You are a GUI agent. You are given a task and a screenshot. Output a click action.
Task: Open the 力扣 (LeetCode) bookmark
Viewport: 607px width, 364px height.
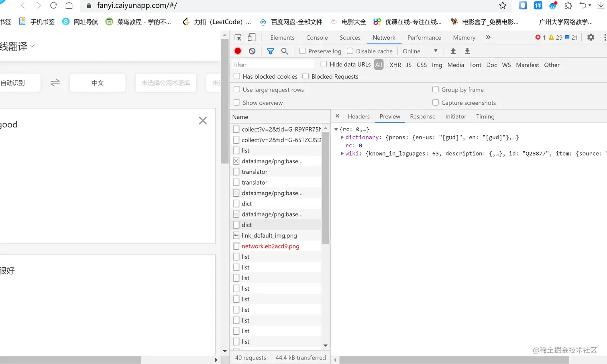216,22
